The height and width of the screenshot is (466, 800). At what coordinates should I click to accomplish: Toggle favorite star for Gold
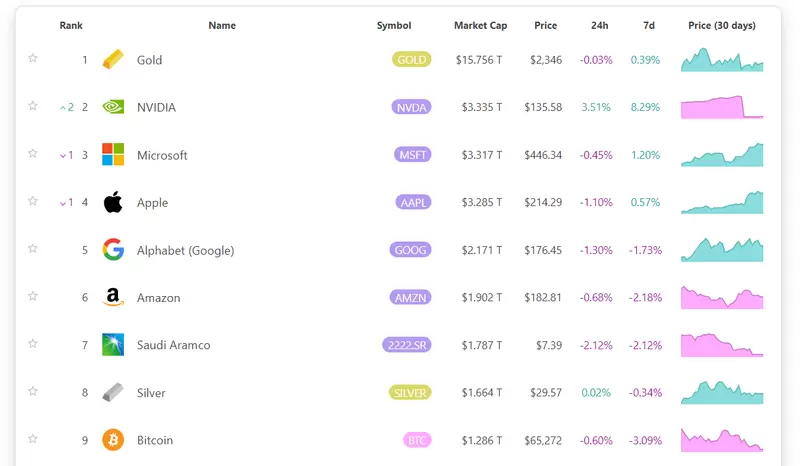(32, 59)
